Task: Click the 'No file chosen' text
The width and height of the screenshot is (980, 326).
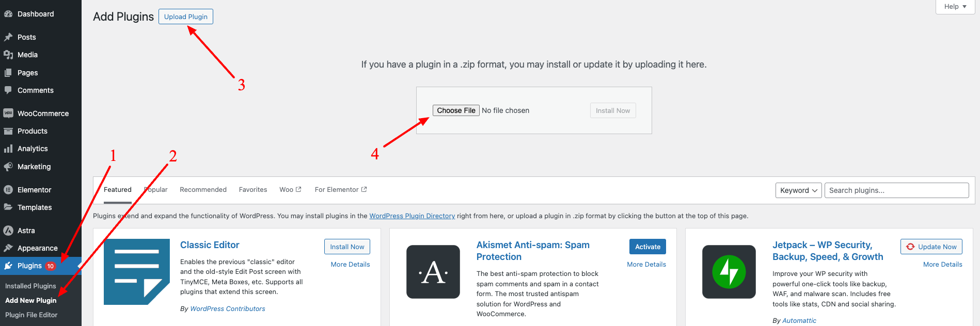Action: coord(505,110)
